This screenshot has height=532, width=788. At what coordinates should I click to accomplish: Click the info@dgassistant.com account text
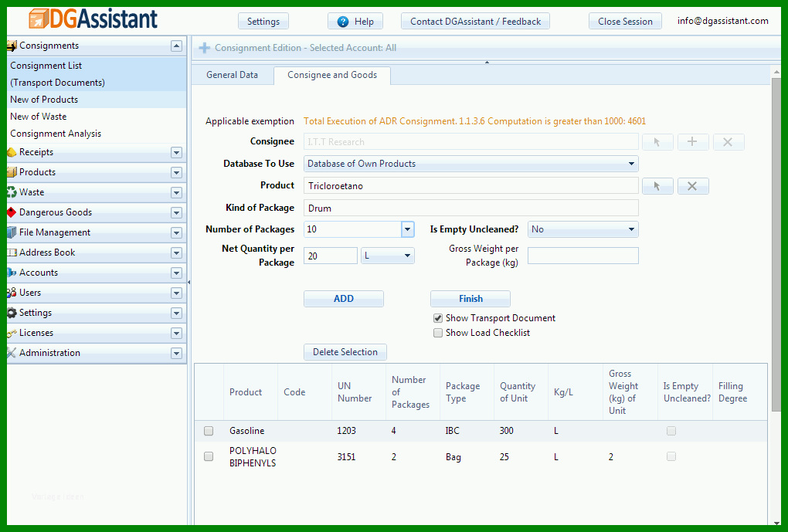[x=722, y=21]
